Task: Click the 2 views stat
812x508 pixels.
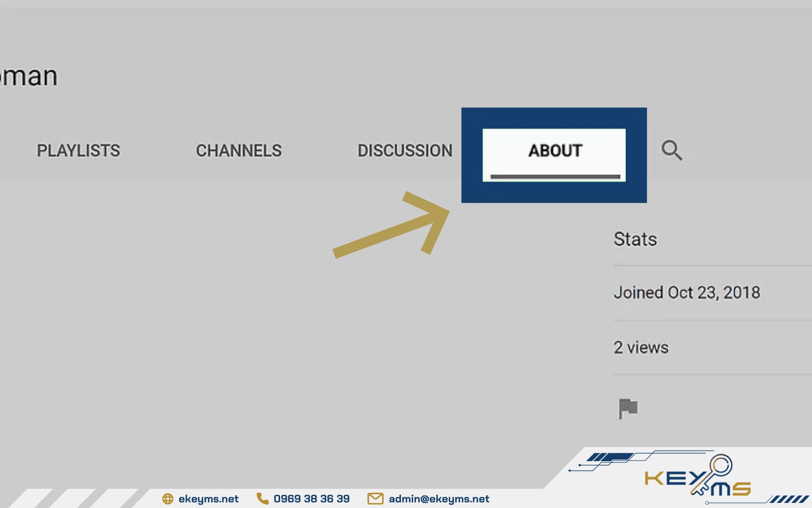Action: pyautogui.click(x=641, y=347)
